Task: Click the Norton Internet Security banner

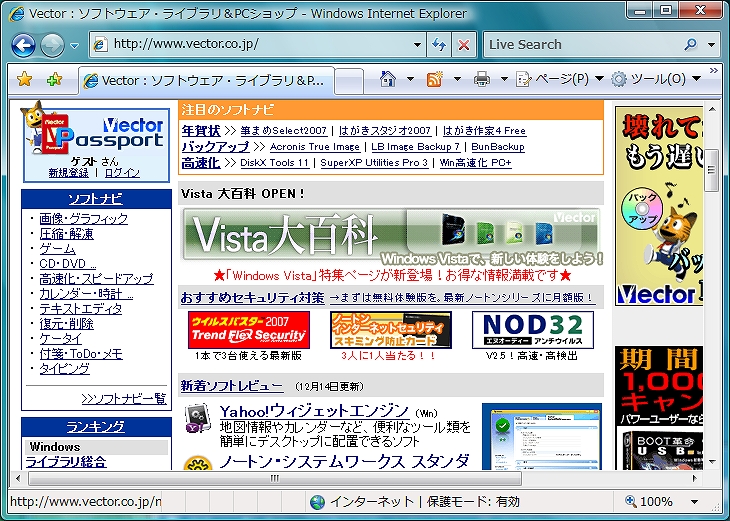Action: click(391, 330)
